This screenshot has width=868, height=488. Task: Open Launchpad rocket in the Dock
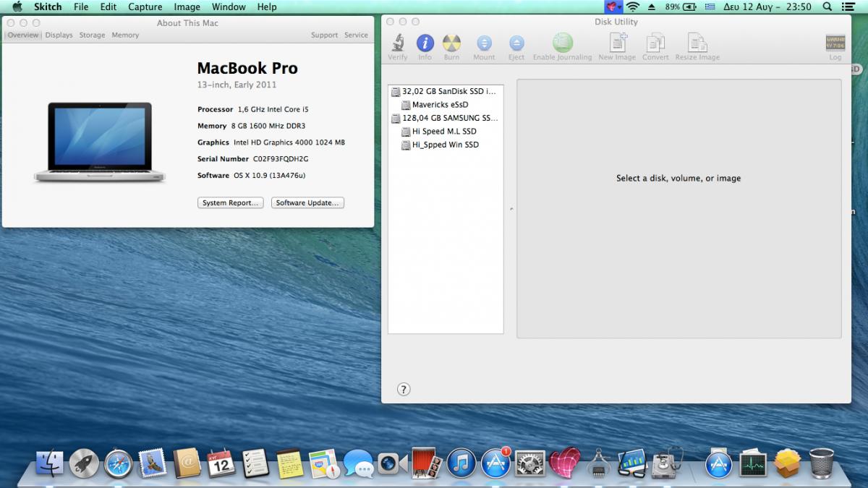pos(84,463)
